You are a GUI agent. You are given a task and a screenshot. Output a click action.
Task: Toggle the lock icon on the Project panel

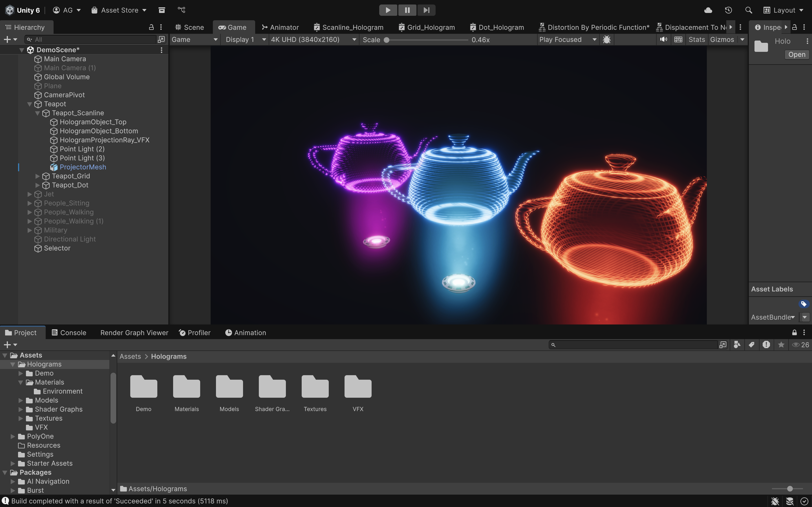click(x=794, y=332)
